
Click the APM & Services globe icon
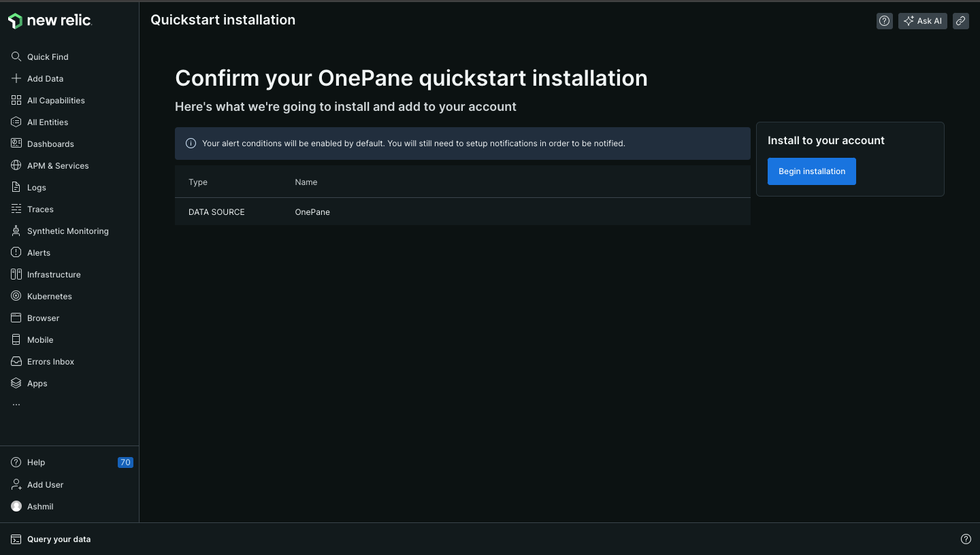tap(16, 165)
